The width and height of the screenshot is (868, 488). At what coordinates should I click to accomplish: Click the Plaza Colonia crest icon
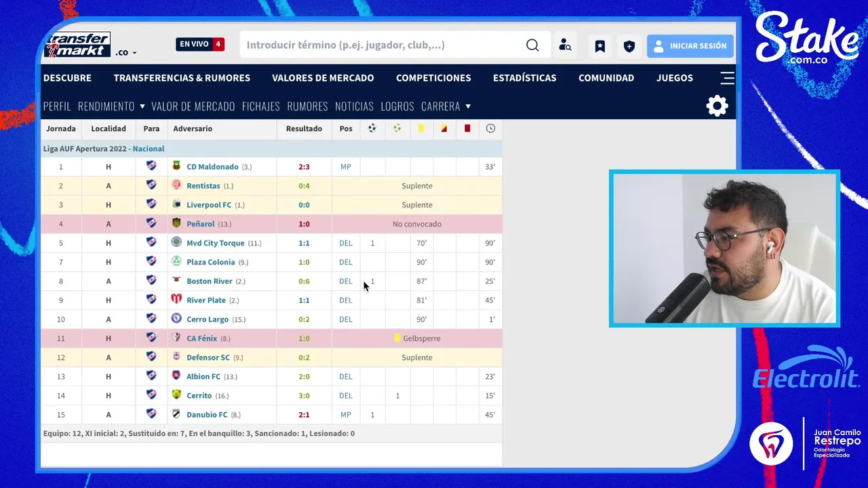coord(176,261)
